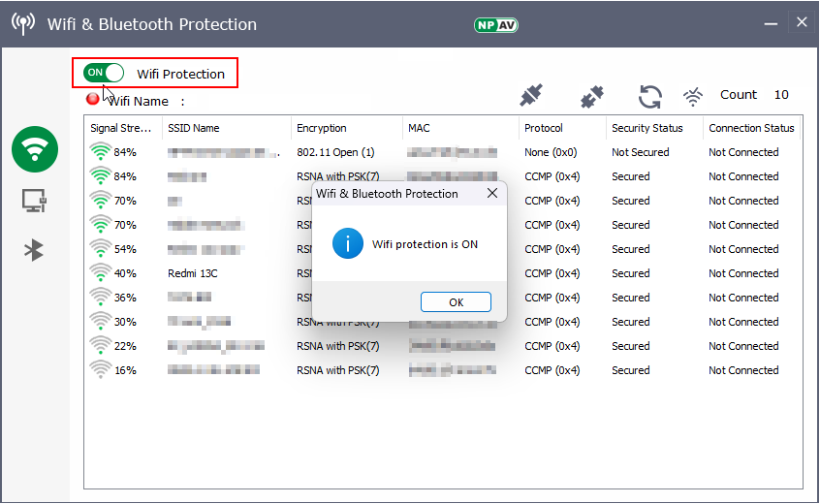The width and height of the screenshot is (820, 504).
Task: Open the Wifi section in sidebar
Action: [x=35, y=149]
